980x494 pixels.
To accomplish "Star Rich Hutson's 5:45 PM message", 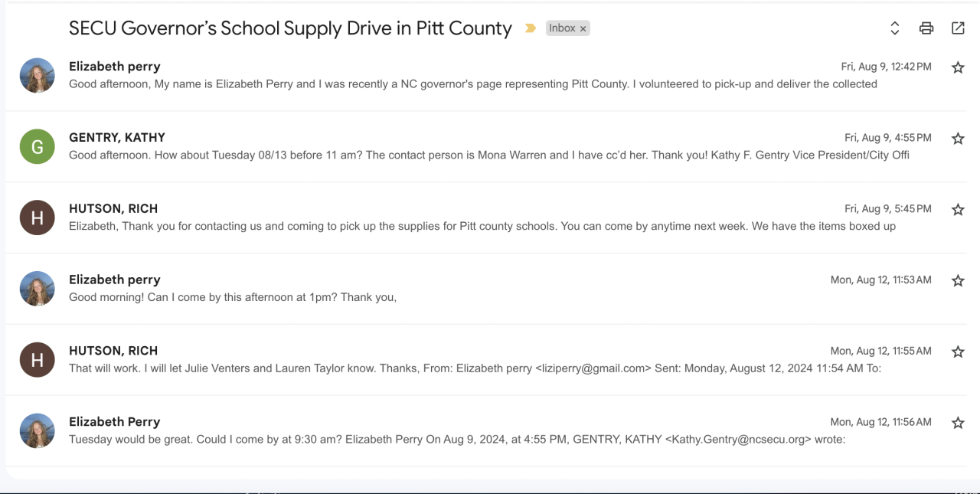I will tap(957, 210).
